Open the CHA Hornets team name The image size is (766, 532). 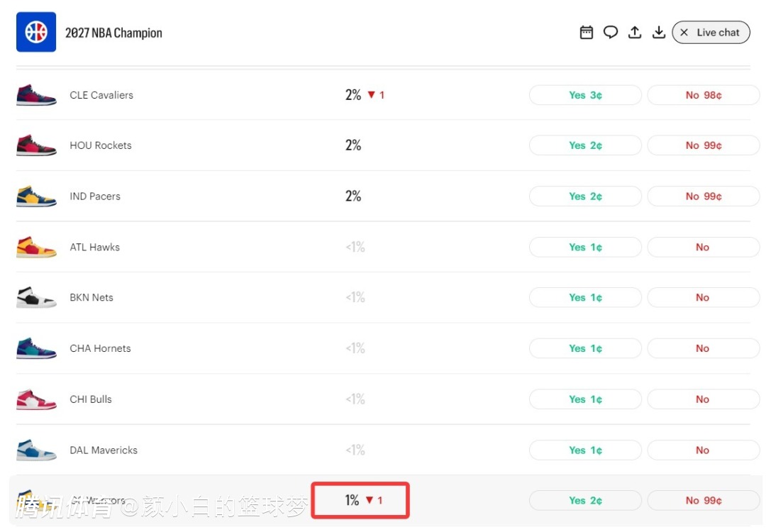(100, 348)
